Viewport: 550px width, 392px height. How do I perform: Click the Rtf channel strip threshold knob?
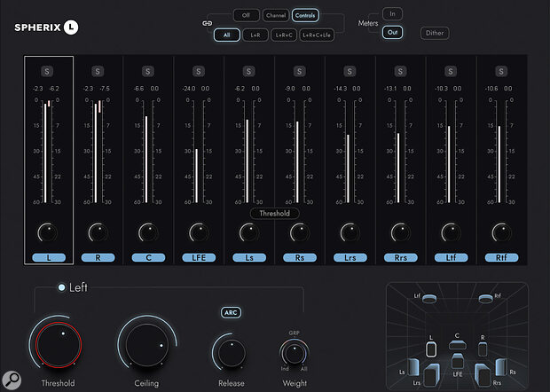pyautogui.click(x=501, y=233)
